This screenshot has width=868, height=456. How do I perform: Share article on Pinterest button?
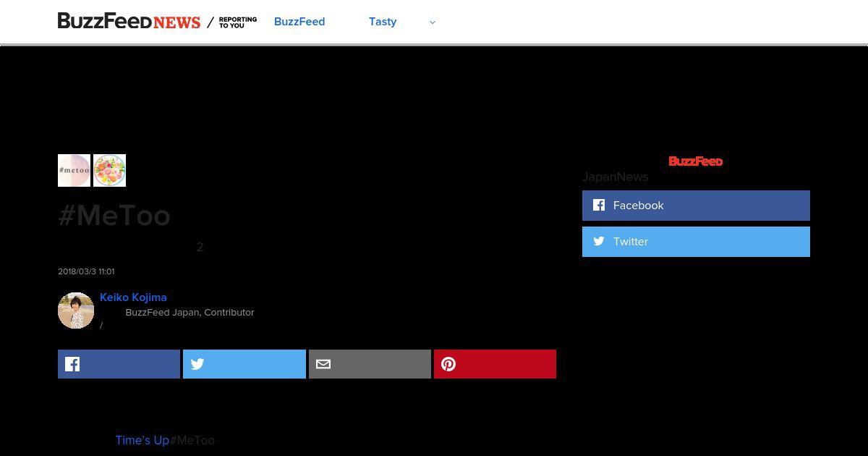click(495, 364)
